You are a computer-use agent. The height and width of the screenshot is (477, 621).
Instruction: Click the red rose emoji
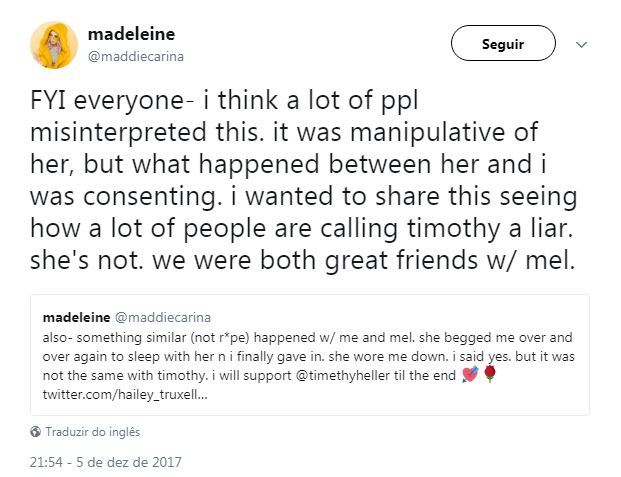point(490,374)
